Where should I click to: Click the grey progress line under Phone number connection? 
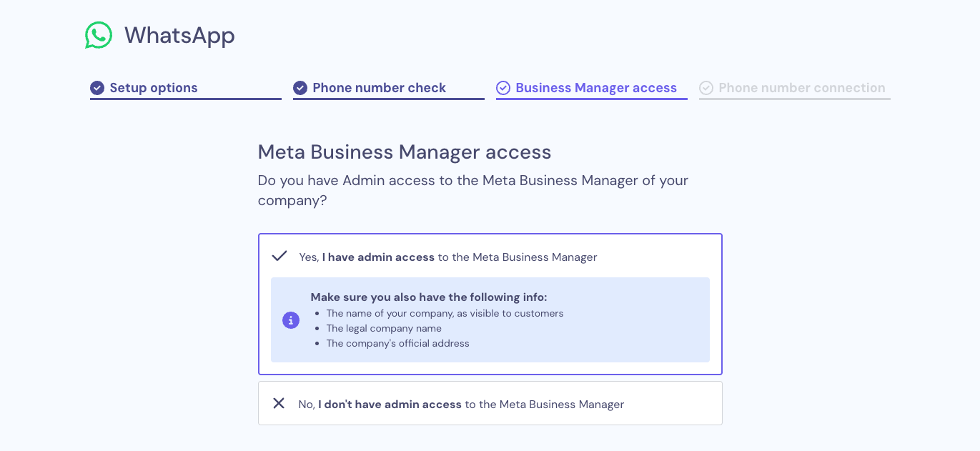tap(795, 99)
